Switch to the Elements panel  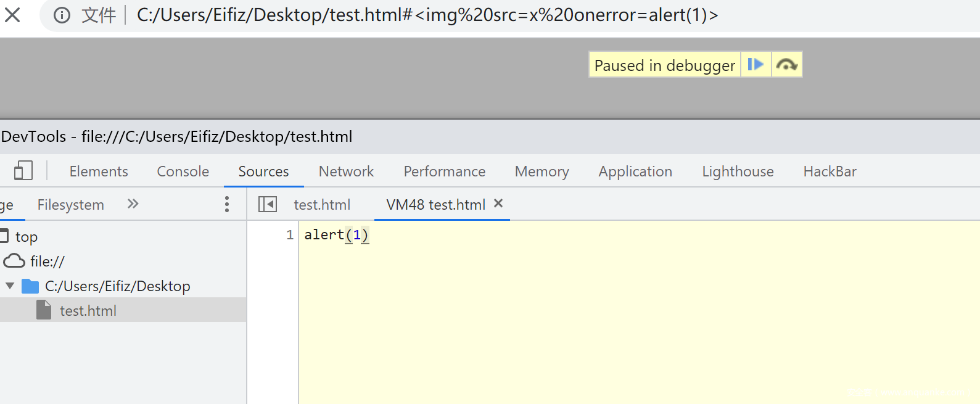point(99,171)
